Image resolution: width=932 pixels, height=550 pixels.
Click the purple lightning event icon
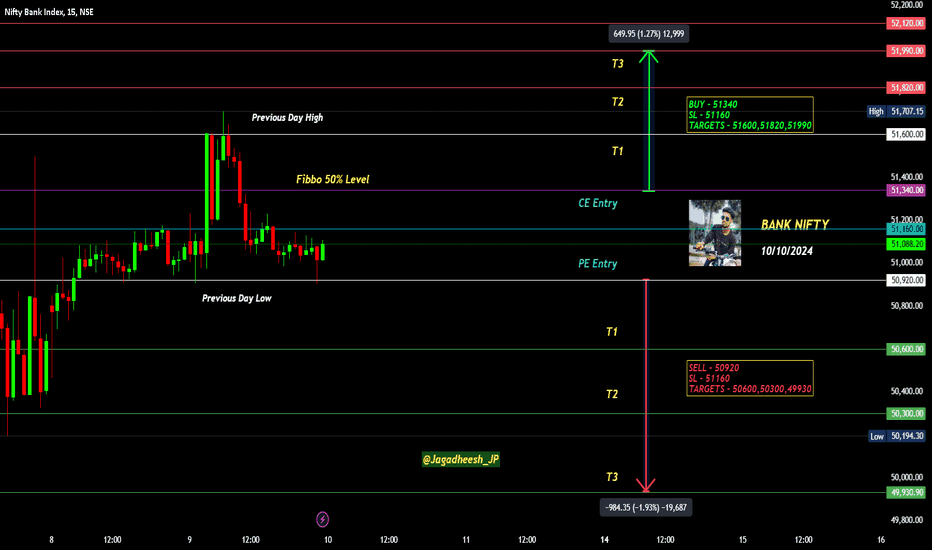tap(322, 519)
